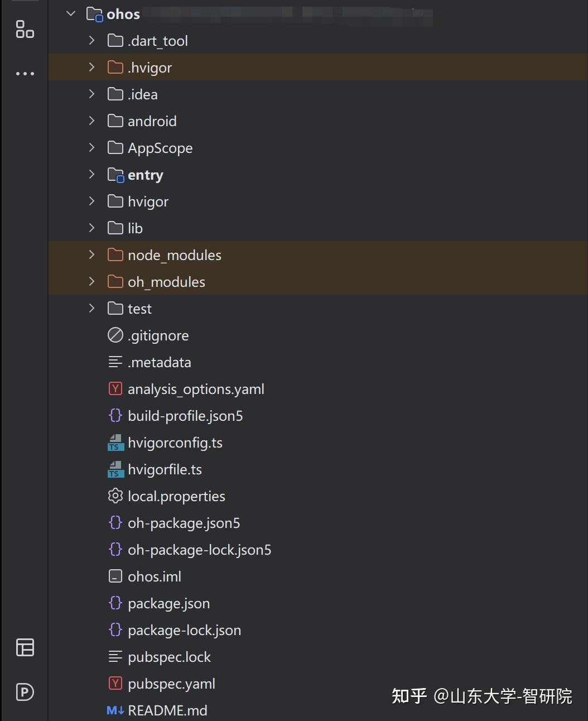Click the analysis_options.yaml YAML icon
588x721 pixels.
click(115, 389)
